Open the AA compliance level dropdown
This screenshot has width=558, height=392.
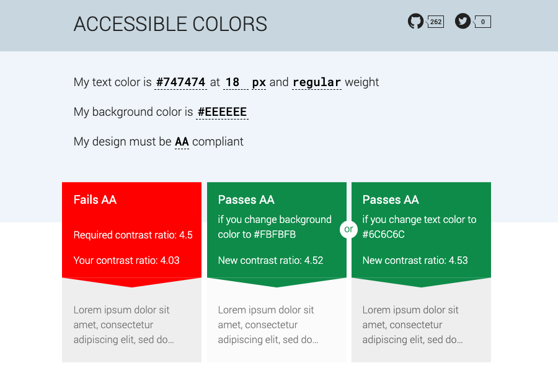(182, 142)
